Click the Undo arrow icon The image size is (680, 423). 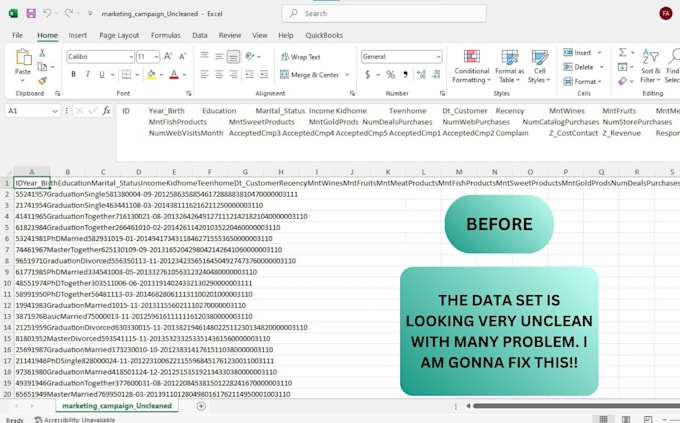pyautogui.click(x=46, y=13)
